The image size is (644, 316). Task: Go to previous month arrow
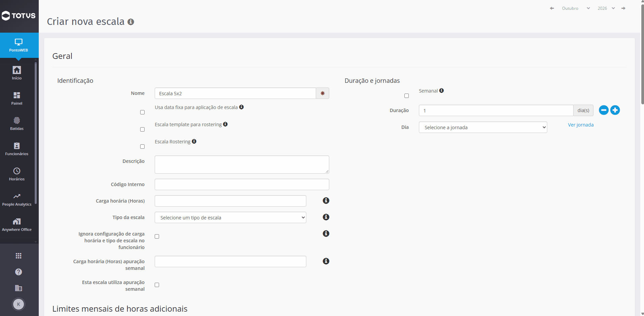(x=552, y=8)
